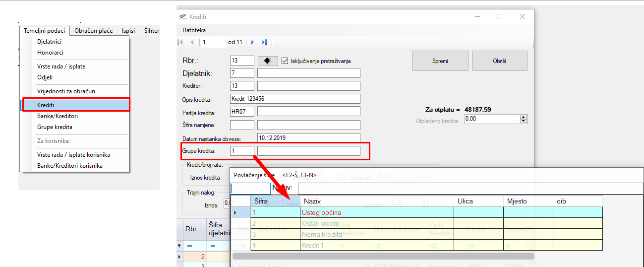Go to previous record arrow
Viewport: 644px width, 267px height.
[x=191, y=42]
